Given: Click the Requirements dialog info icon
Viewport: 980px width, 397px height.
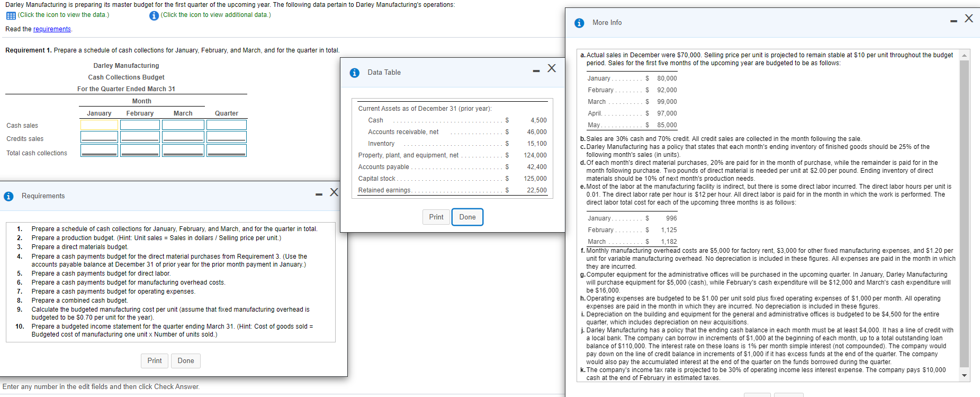Looking at the screenshot, I should 8,196.
